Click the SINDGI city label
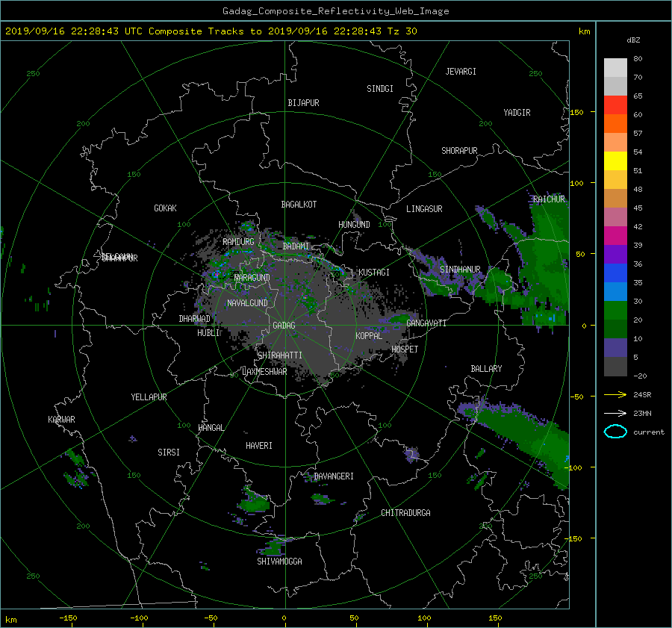The height and width of the screenshot is (628, 672). 380,89
